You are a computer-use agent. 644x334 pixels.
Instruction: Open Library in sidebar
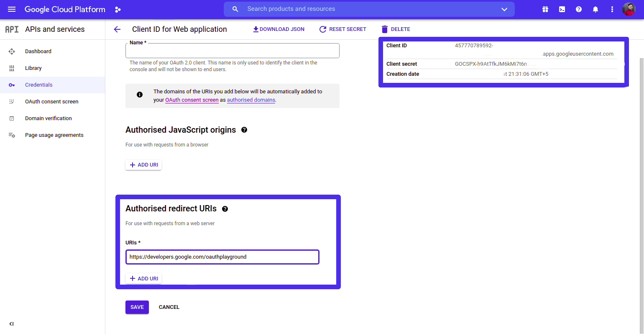52,68
